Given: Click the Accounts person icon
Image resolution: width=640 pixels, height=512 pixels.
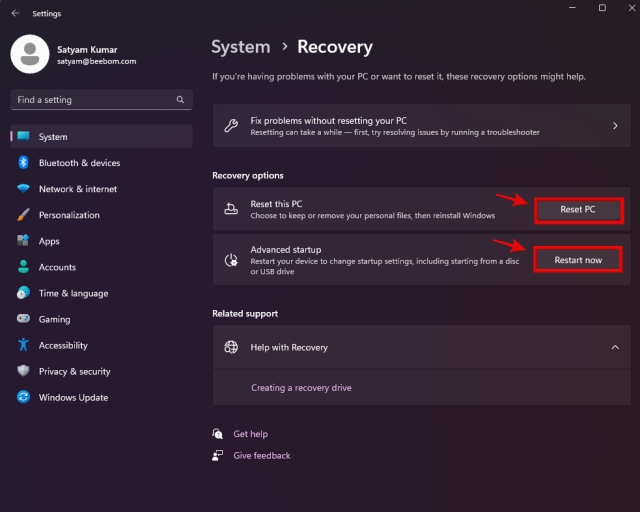Looking at the screenshot, I should pyautogui.click(x=23, y=267).
